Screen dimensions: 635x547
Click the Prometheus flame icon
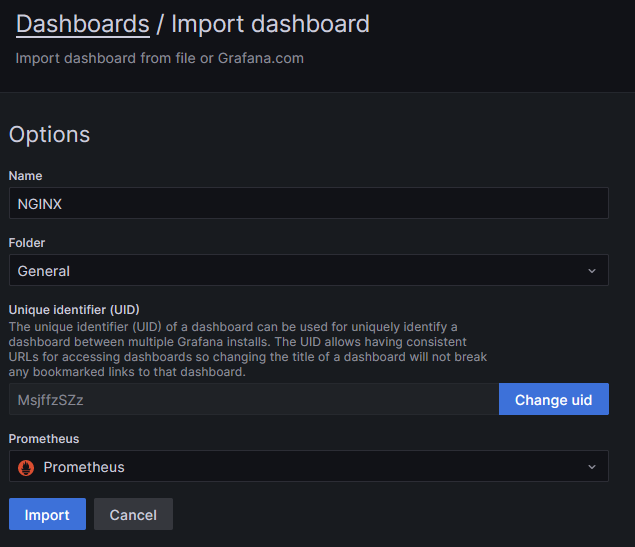26,467
